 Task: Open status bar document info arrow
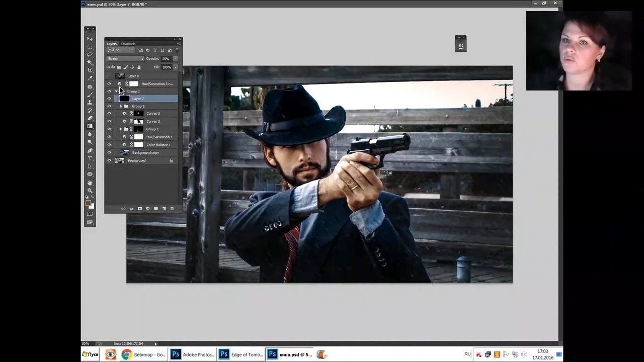156,344
